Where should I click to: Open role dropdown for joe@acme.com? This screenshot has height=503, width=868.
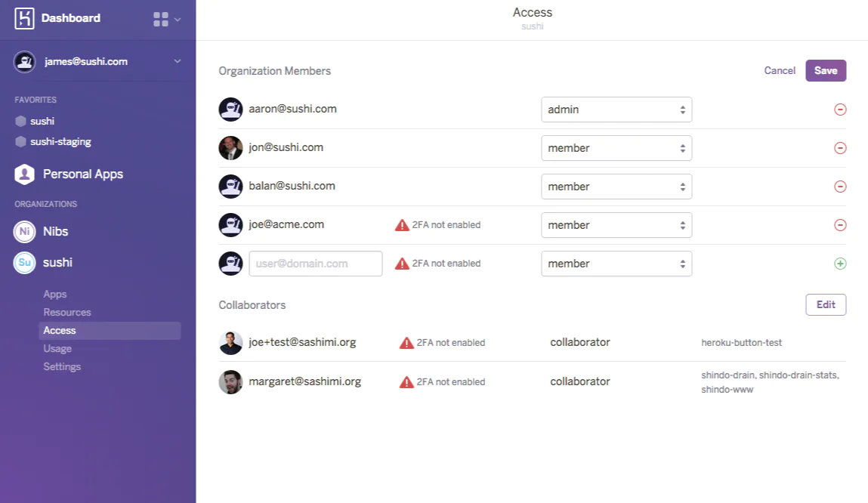[x=616, y=225]
